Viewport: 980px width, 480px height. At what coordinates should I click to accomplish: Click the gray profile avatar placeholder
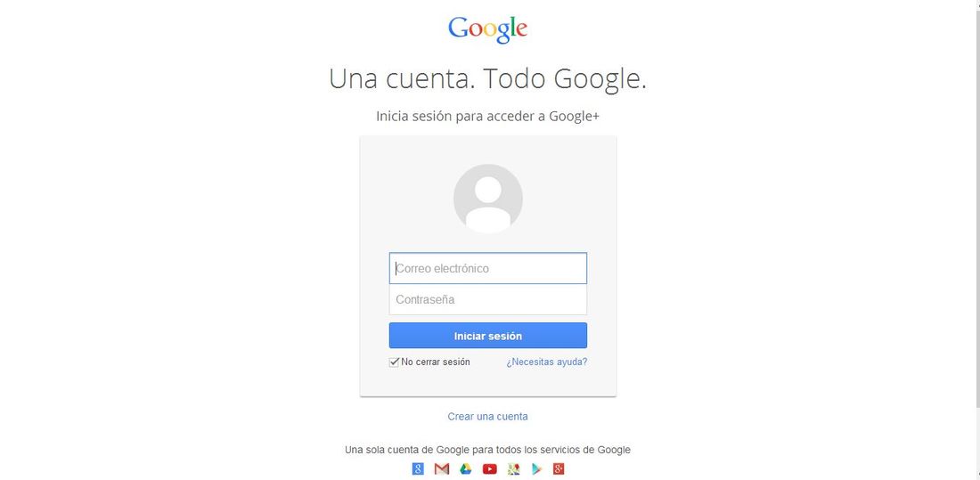click(x=488, y=199)
